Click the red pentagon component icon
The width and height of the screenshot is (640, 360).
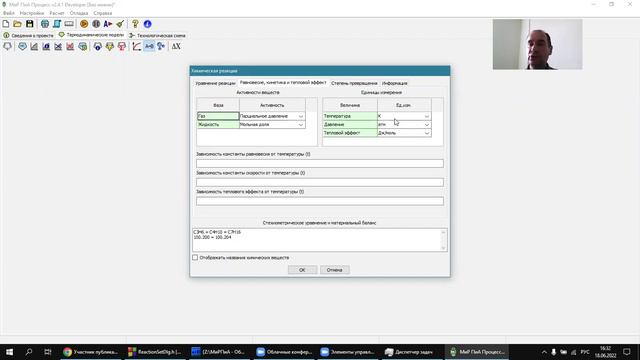click(122, 47)
